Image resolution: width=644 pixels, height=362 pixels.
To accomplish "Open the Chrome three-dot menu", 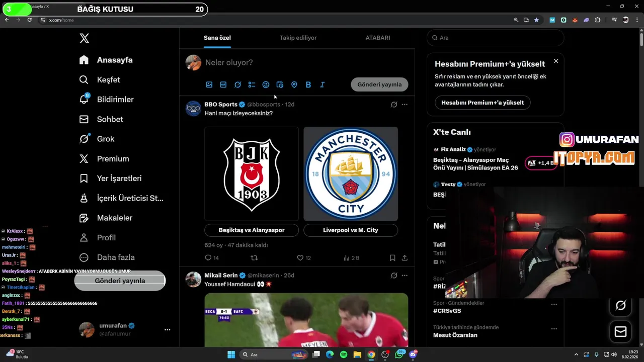I will (x=637, y=20).
